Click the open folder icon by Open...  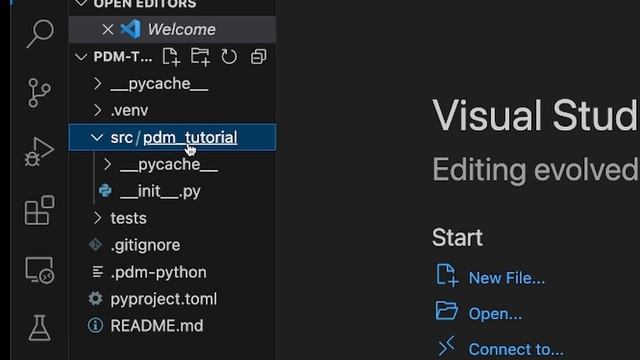coord(447,311)
